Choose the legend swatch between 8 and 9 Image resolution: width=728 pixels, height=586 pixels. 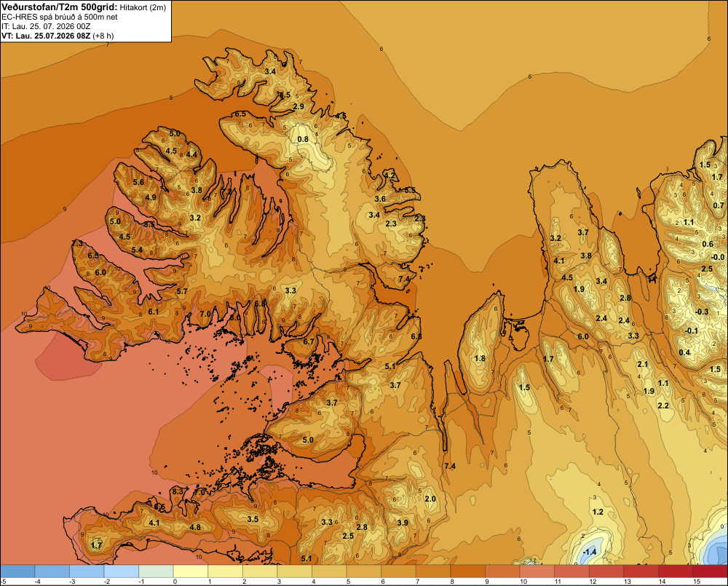coord(467,571)
